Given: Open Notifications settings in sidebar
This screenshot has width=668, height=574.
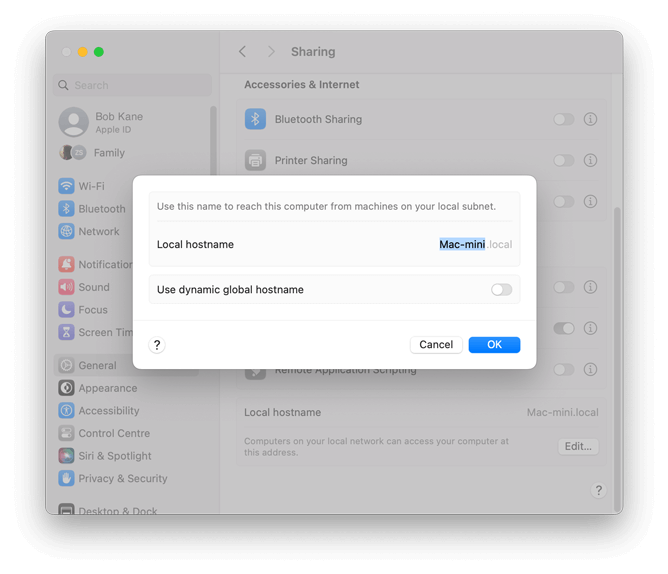Looking at the screenshot, I should 95,265.
